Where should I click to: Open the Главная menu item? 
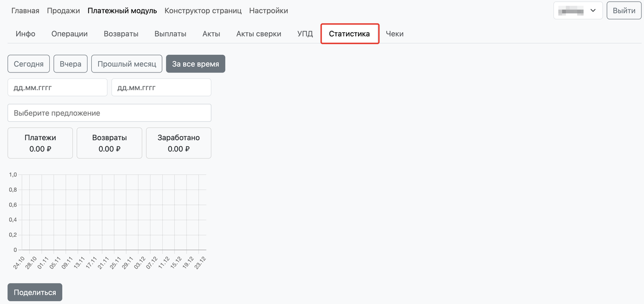coord(25,11)
